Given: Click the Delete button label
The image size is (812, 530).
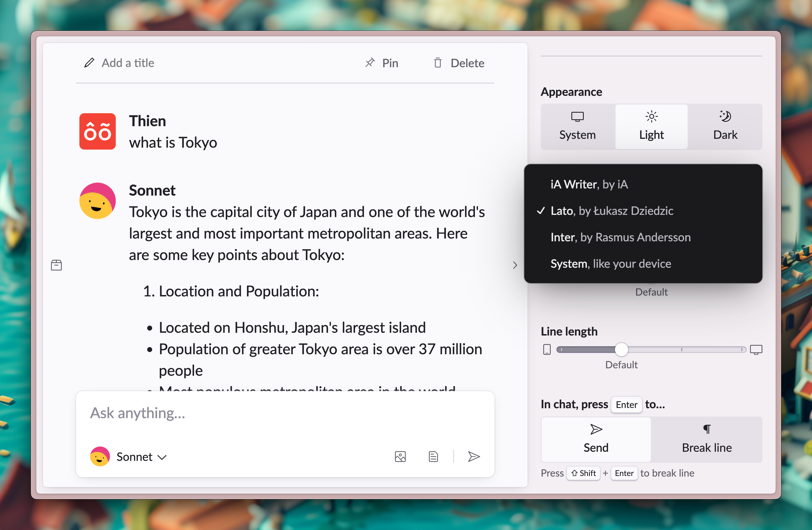Looking at the screenshot, I should coord(467,63).
